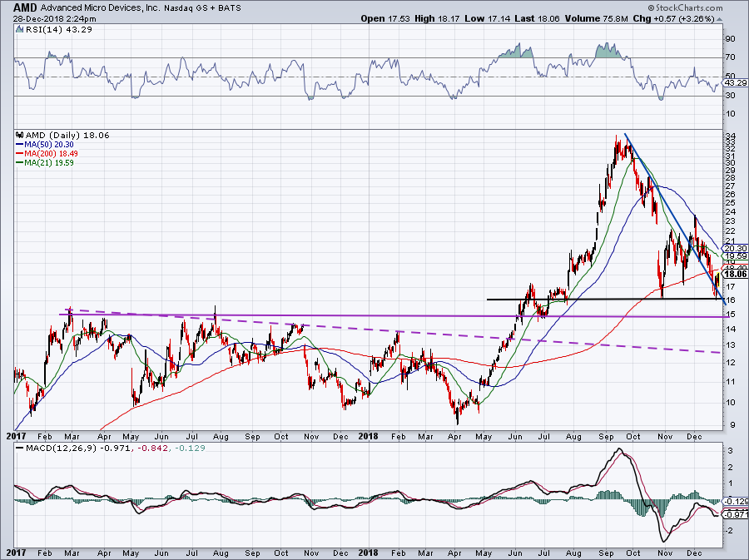Click the Volume 75.8M value

click(x=596, y=18)
